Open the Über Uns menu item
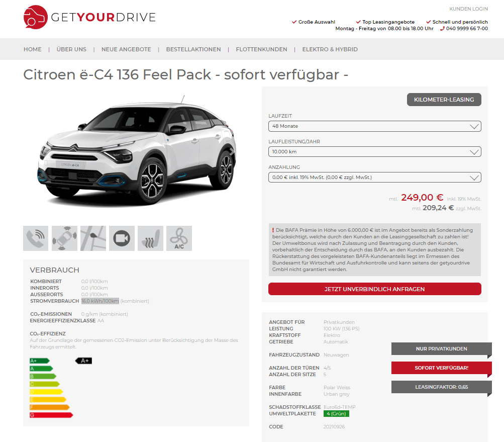The height and width of the screenshot is (442, 504). click(71, 49)
